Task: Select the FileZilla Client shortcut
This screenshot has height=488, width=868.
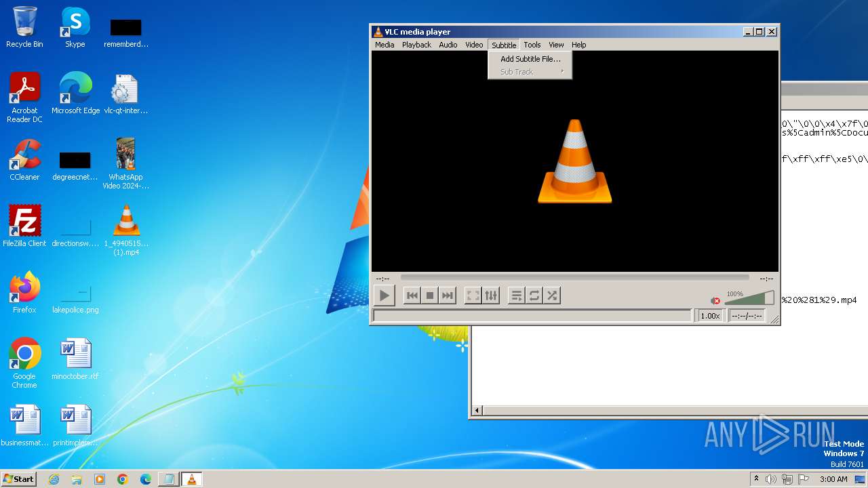Action: (24, 226)
